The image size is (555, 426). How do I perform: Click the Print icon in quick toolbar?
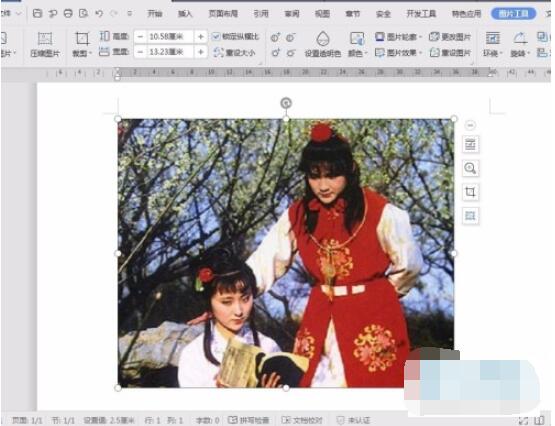(x=68, y=14)
